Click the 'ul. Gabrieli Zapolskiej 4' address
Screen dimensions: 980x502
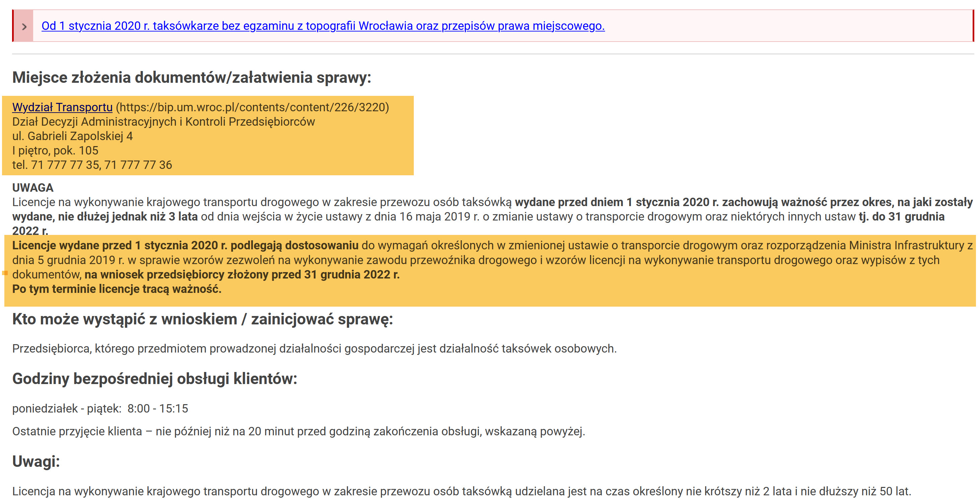(x=72, y=136)
